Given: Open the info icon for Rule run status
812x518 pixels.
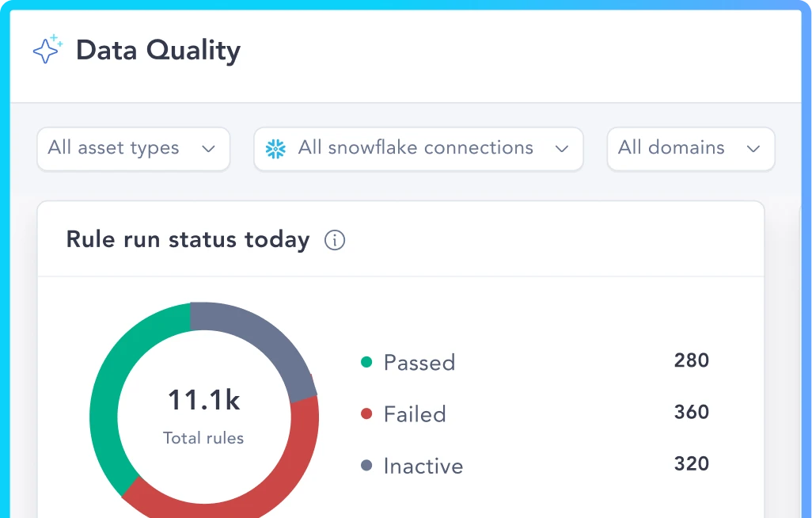Looking at the screenshot, I should (x=335, y=240).
